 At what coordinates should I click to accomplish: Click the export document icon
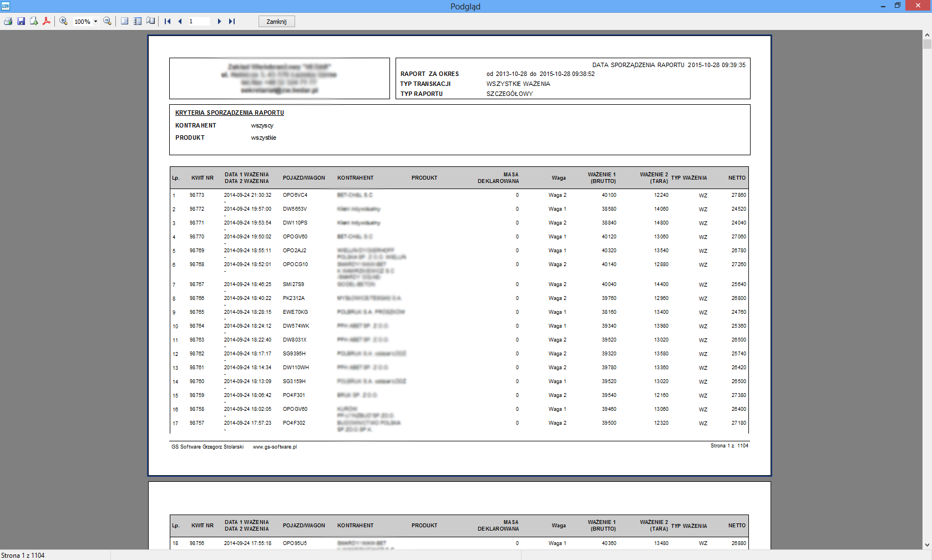[x=34, y=21]
